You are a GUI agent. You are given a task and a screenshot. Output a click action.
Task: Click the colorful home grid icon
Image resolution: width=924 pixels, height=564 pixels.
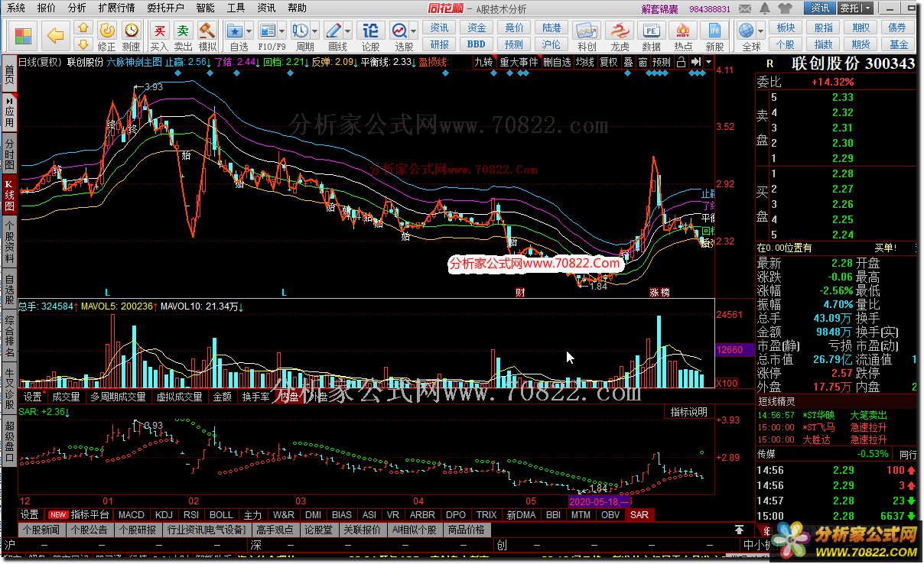[24, 35]
